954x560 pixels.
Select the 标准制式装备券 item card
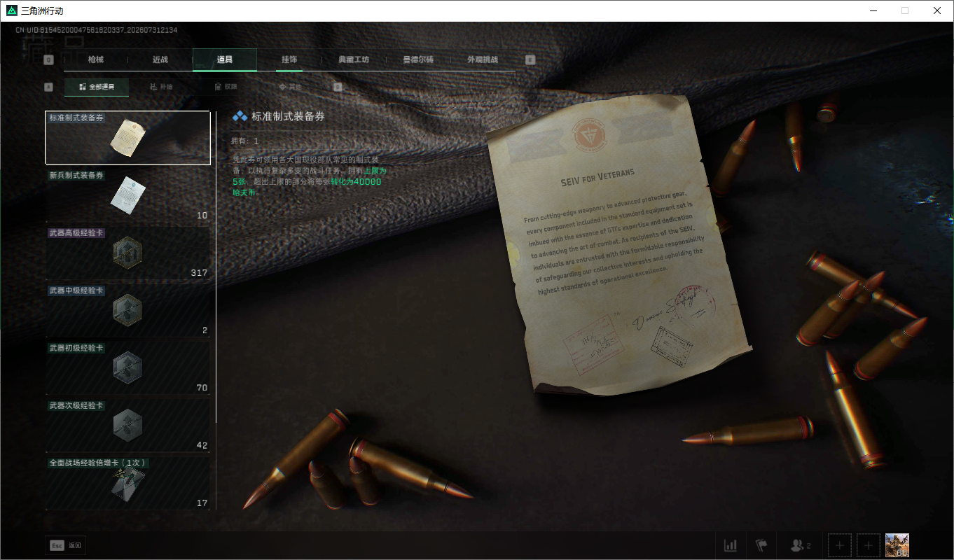pyautogui.click(x=127, y=138)
